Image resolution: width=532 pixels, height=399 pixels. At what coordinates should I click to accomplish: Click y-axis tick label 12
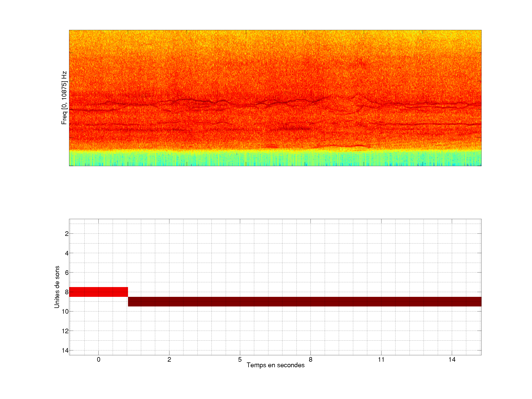tap(65, 331)
